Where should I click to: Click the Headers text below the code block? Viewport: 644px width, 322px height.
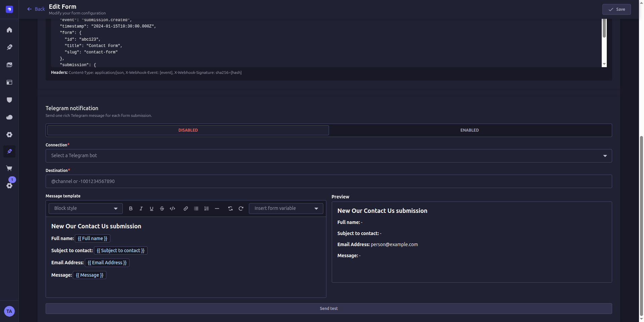click(x=146, y=73)
